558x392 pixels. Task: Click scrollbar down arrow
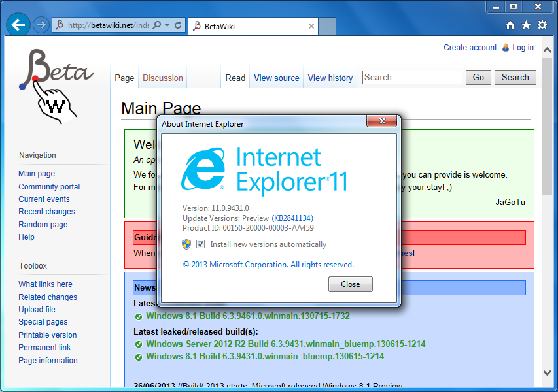[548, 372]
